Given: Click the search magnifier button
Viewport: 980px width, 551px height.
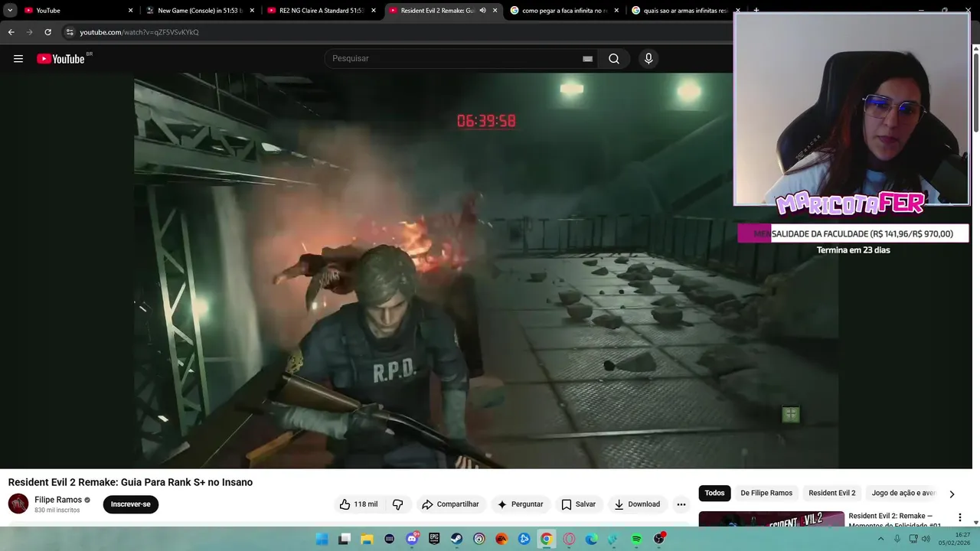Looking at the screenshot, I should point(614,59).
